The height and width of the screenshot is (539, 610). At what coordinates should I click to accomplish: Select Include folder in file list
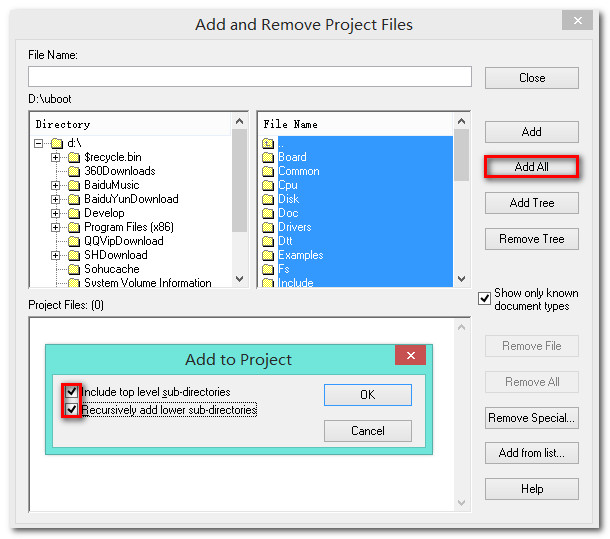click(x=296, y=283)
